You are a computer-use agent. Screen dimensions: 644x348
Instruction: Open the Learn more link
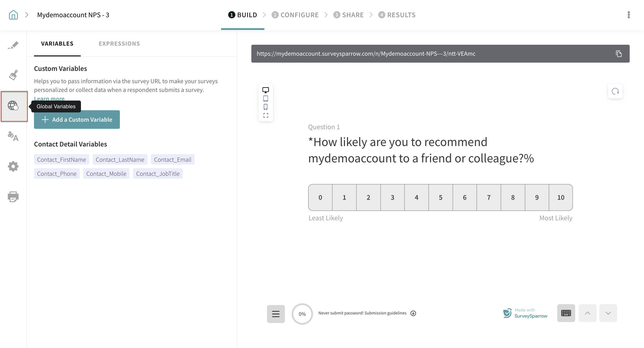point(49,98)
